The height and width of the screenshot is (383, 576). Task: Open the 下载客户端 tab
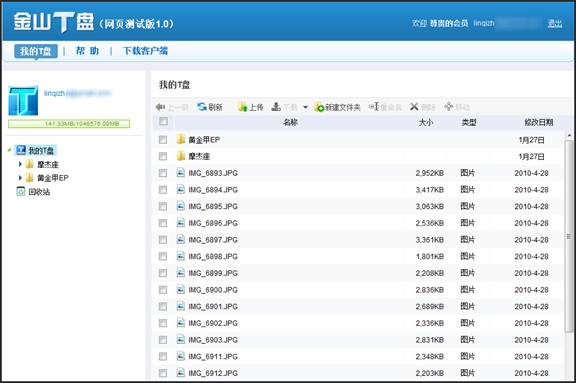point(145,51)
